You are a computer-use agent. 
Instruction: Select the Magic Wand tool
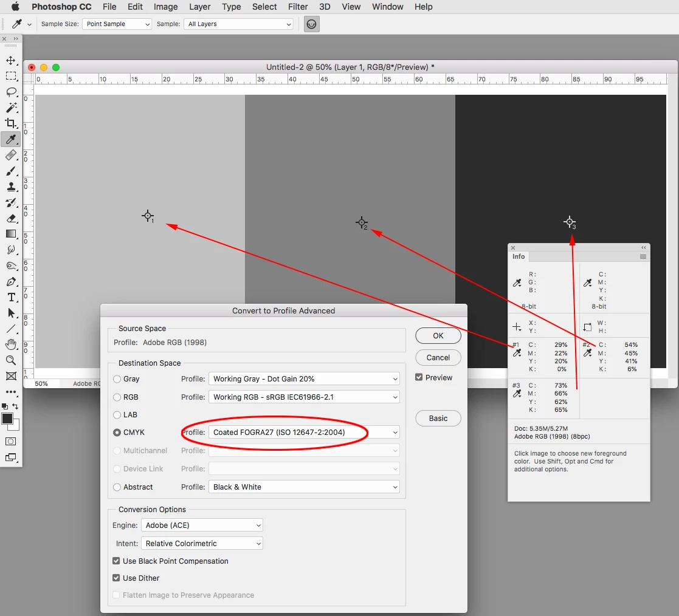pos(11,108)
